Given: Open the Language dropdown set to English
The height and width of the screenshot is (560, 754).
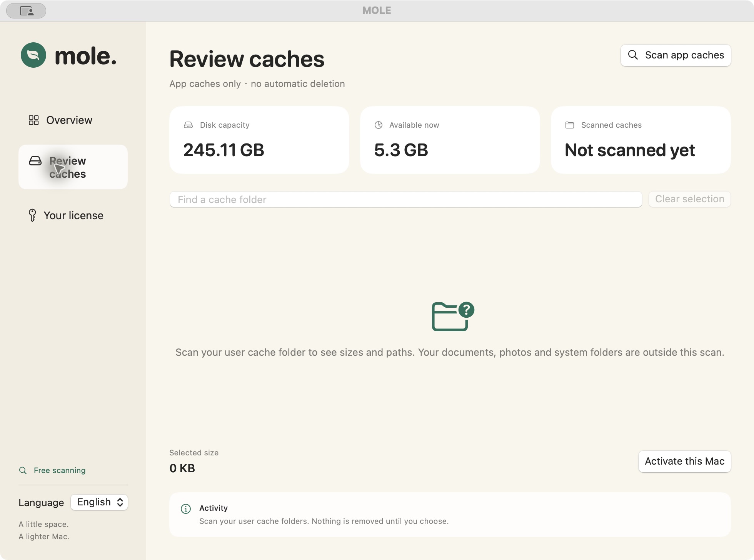Looking at the screenshot, I should click(99, 502).
